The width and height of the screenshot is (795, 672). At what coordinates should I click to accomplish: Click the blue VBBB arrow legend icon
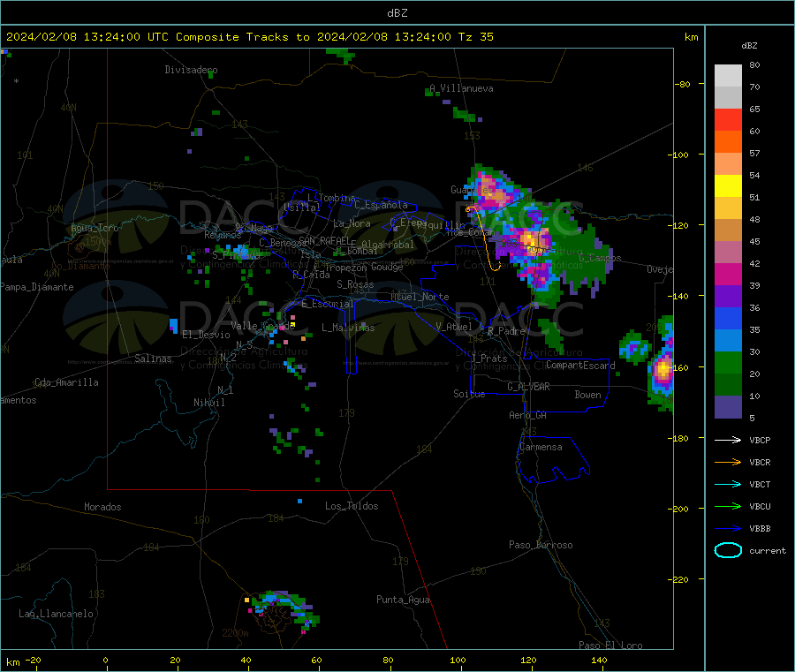coord(728,529)
